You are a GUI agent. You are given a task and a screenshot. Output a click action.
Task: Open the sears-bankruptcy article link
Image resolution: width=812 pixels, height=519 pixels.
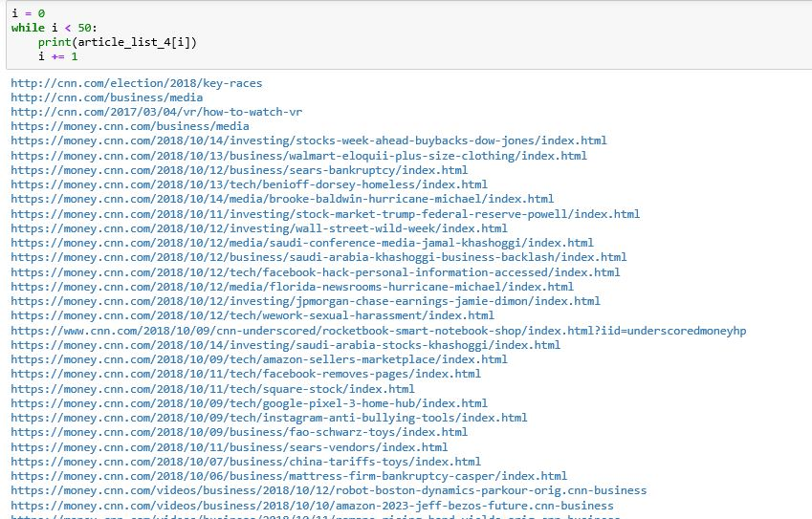coord(239,170)
